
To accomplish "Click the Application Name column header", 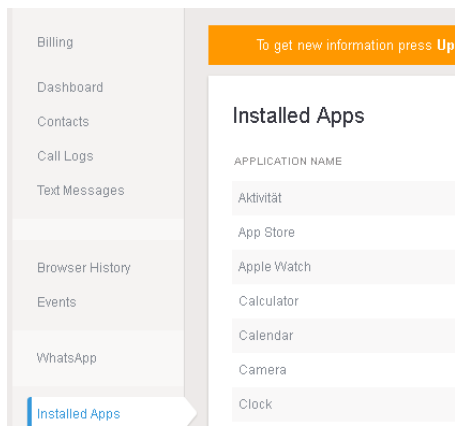I will pos(288,161).
